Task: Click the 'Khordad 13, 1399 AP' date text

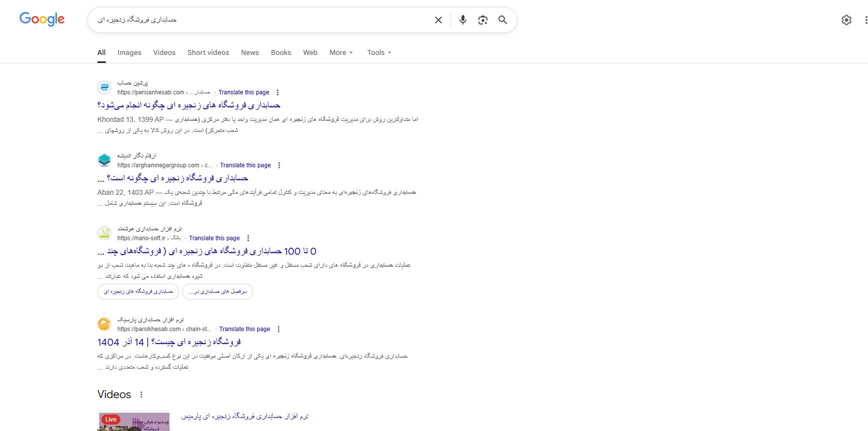Action: [x=130, y=119]
